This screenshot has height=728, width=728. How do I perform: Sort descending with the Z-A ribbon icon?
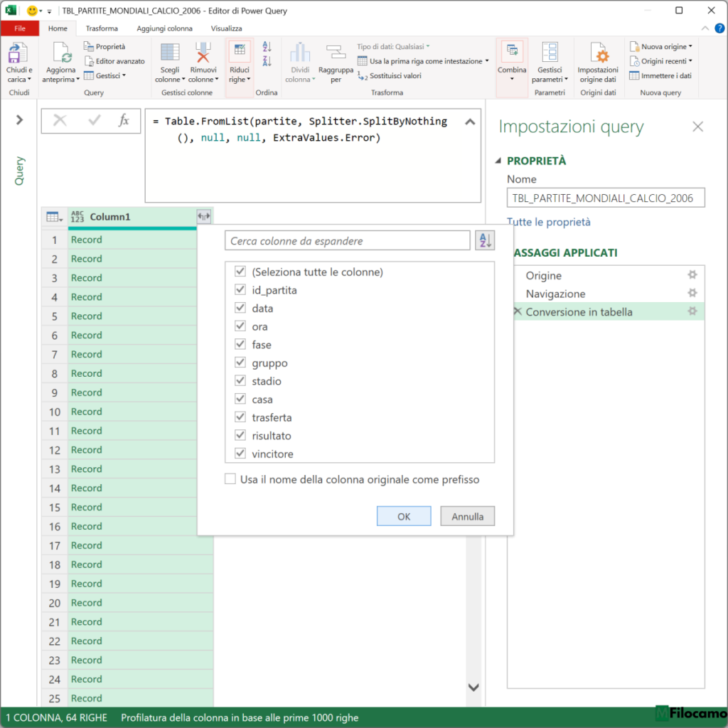click(267, 61)
